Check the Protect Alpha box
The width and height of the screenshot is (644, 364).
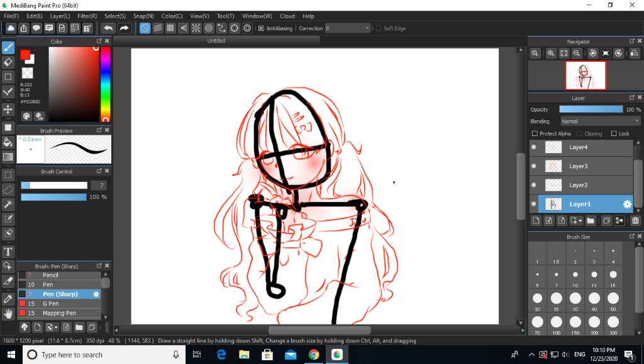pyautogui.click(x=535, y=134)
